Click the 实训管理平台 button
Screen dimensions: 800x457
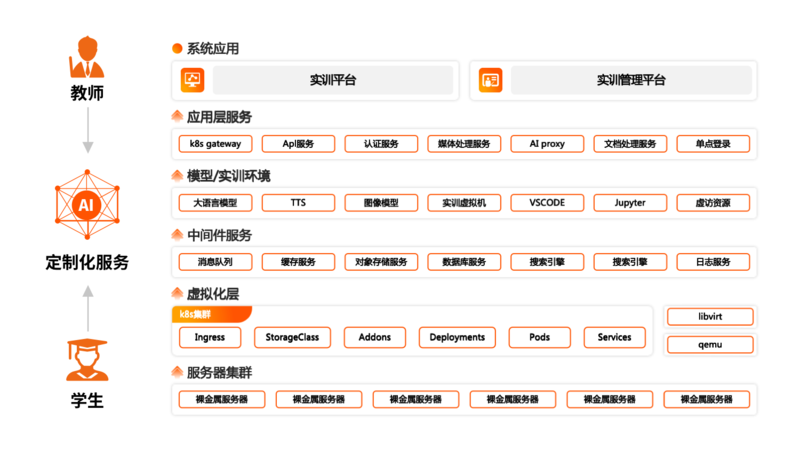631,80
